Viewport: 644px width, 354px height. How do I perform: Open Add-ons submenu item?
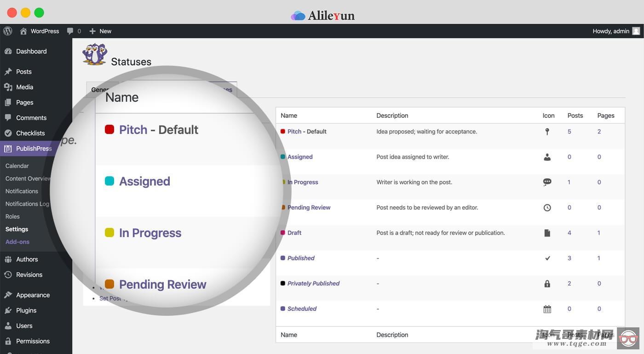point(17,242)
